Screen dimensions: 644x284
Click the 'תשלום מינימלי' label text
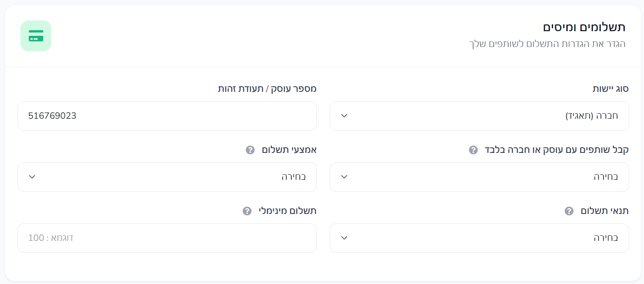(287, 211)
